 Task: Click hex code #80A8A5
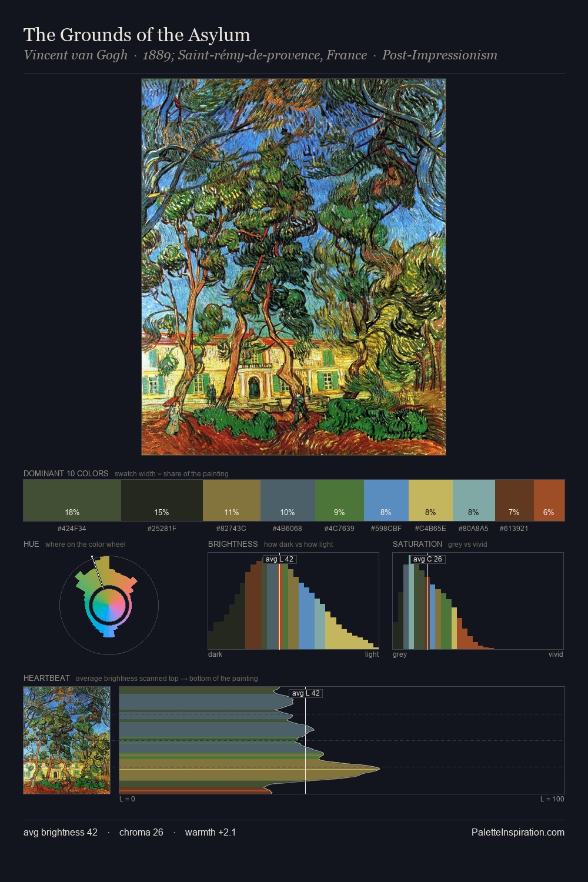473,529
